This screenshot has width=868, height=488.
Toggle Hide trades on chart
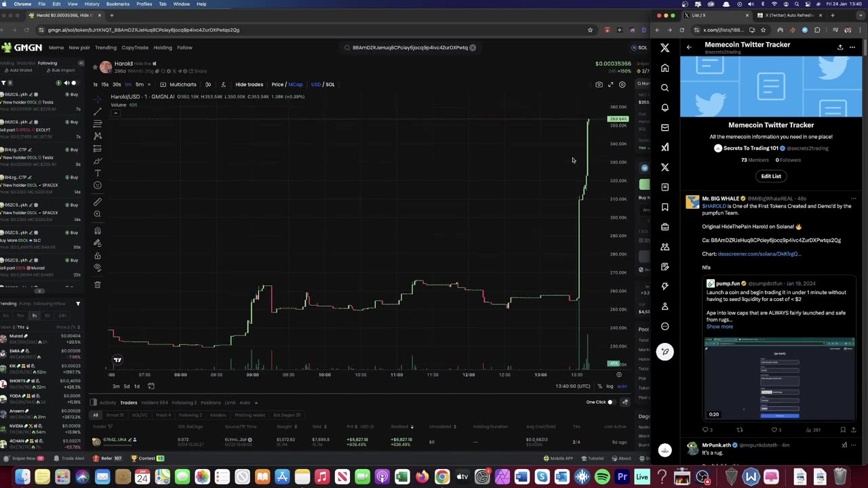point(249,85)
